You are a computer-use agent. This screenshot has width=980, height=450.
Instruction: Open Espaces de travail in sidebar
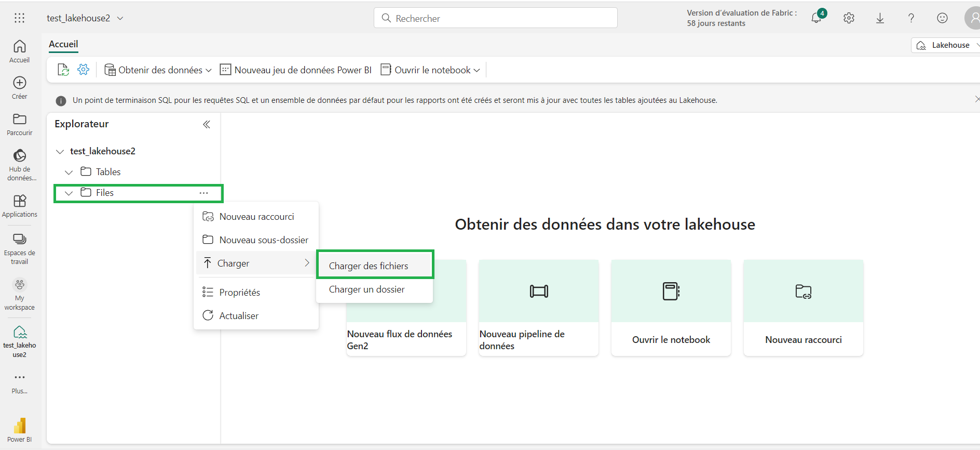pyautogui.click(x=19, y=249)
